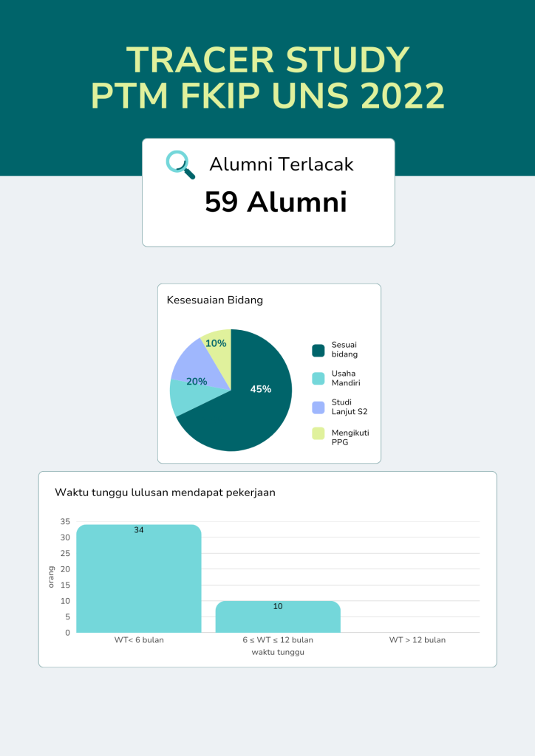Click the Studi Lanjut S2 legend swatch
535x756 pixels.
point(318,407)
